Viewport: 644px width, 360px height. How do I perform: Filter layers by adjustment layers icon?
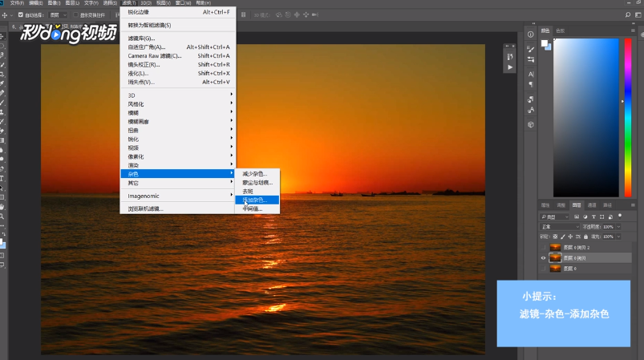(585, 216)
